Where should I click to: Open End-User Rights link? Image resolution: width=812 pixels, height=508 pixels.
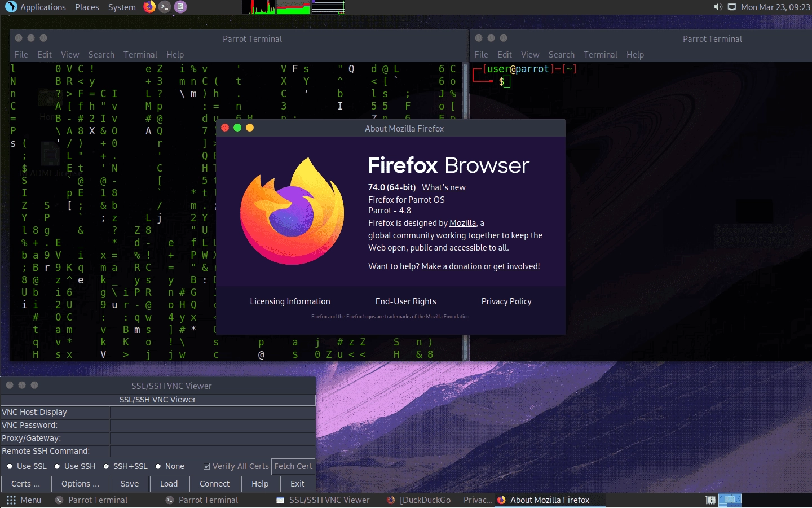pos(406,301)
